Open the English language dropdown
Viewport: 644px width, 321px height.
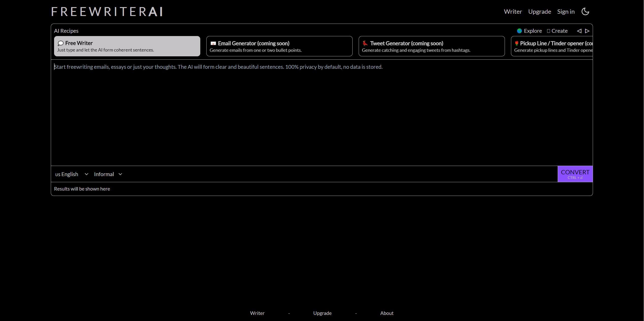pos(72,174)
